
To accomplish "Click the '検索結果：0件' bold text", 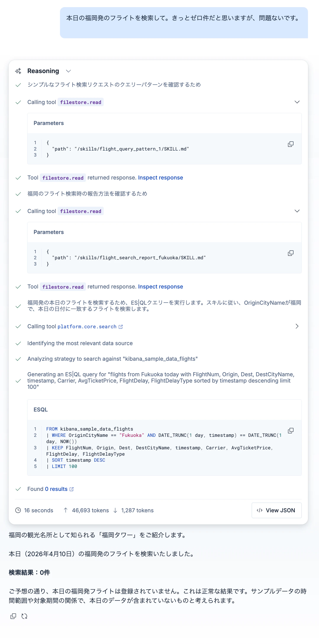I will (x=29, y=572).
